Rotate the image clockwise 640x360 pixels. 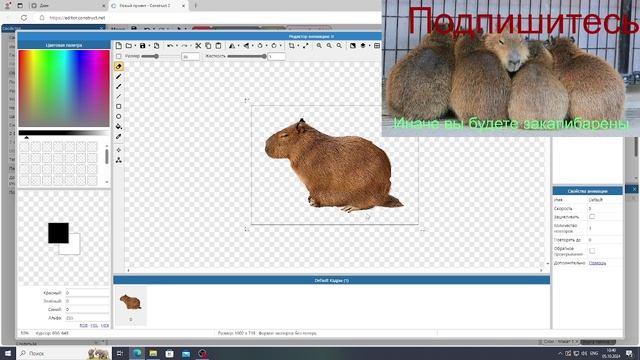tap(274, 46)
